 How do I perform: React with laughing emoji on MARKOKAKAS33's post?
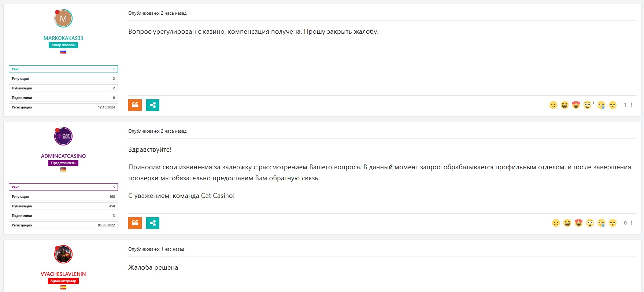[565, 105]
